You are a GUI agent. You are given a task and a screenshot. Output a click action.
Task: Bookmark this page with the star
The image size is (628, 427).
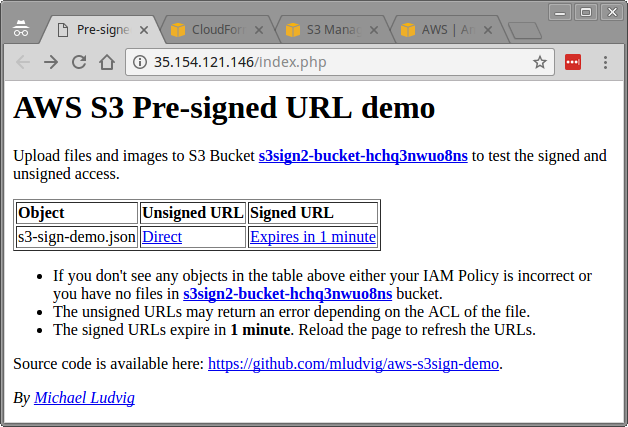pos(539,62)
